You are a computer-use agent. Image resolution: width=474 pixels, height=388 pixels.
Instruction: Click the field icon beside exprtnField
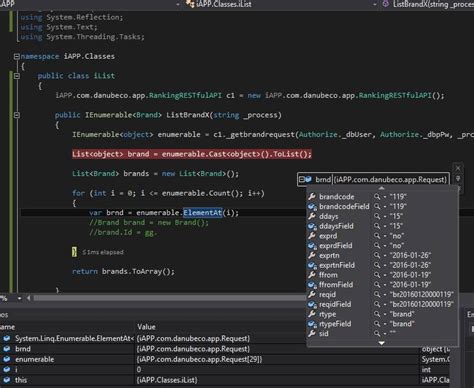pos(312,265)
